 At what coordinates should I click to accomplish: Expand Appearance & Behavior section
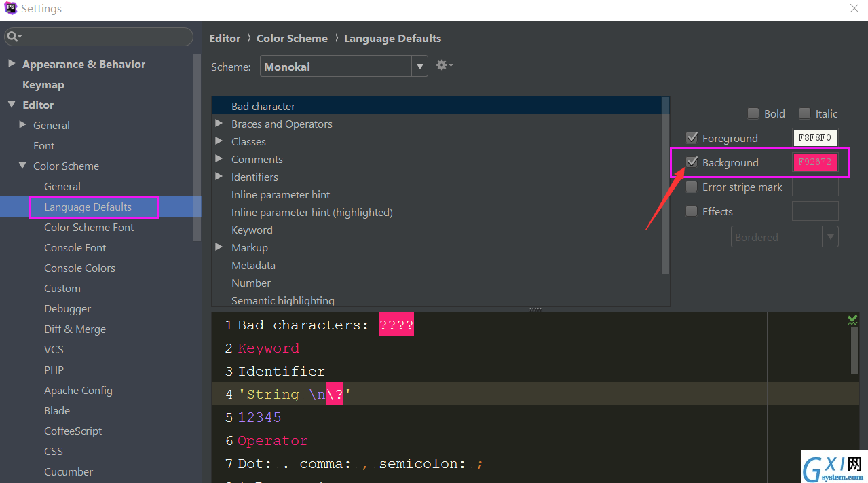tap(12, 64)
